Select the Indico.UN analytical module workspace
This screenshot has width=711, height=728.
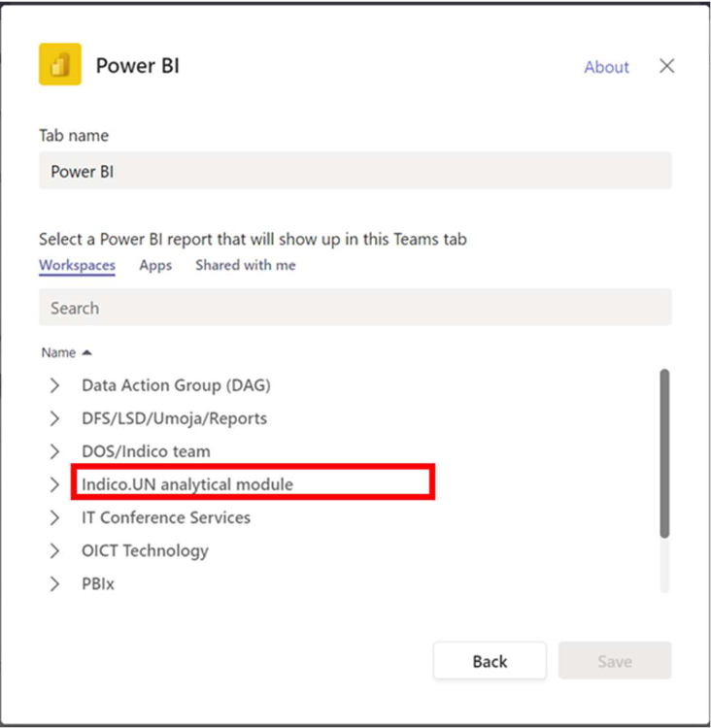click(187, 484)
